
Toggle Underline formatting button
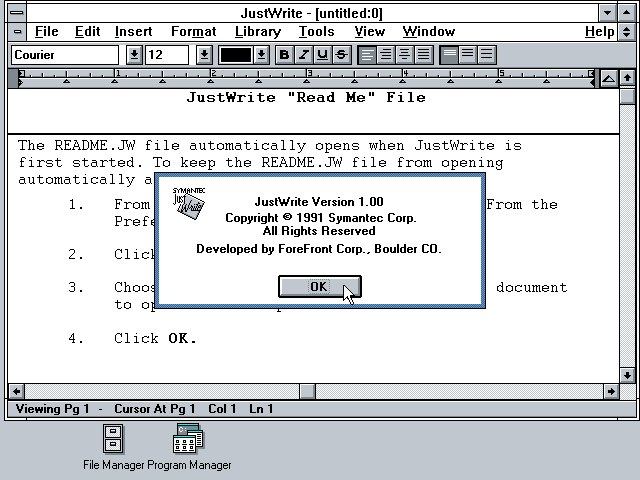coord(322,55)
